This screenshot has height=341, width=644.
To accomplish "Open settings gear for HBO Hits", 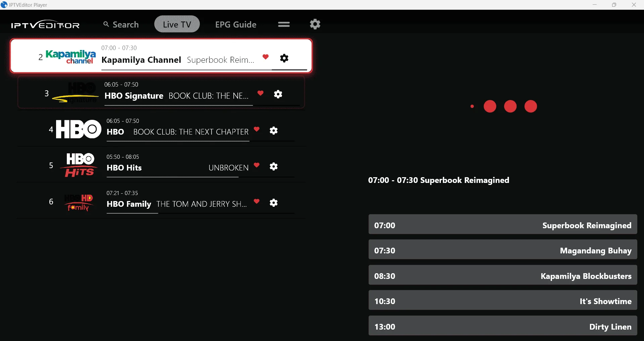I will (274, 166).
